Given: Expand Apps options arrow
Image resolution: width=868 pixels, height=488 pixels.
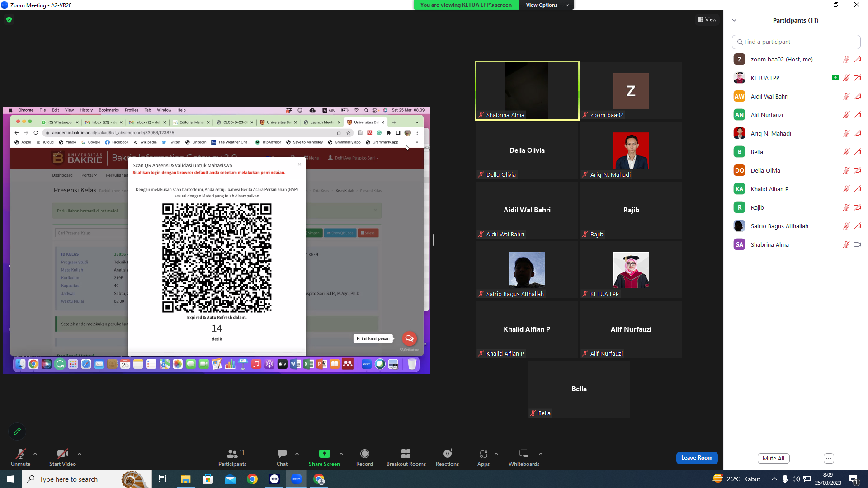Looking at the screenshot, I should click(496, 454).
